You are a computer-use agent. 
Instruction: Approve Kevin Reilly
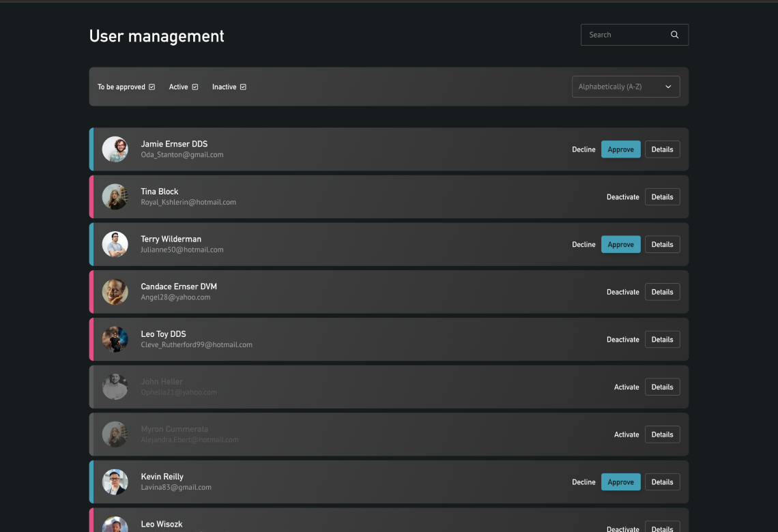[x=621, y=482]
